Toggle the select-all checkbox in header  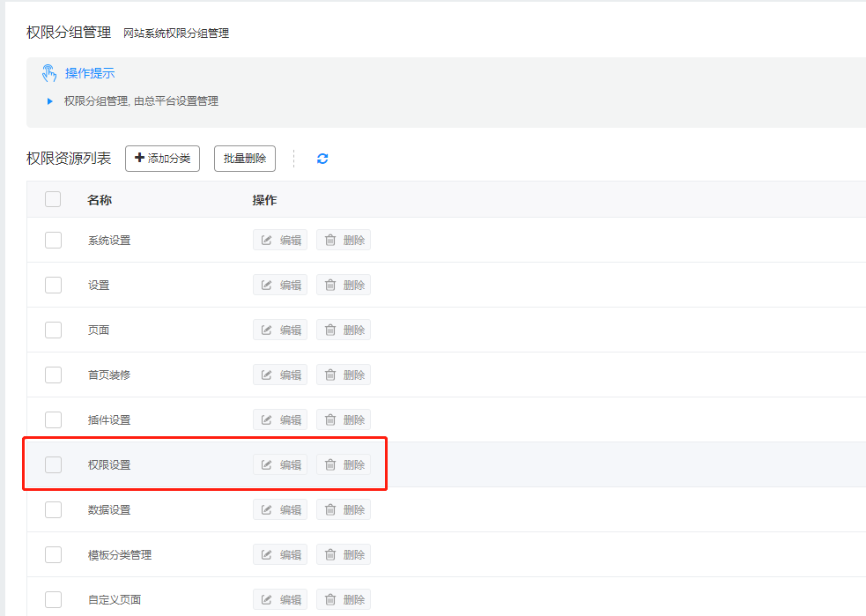coord(53,199)
